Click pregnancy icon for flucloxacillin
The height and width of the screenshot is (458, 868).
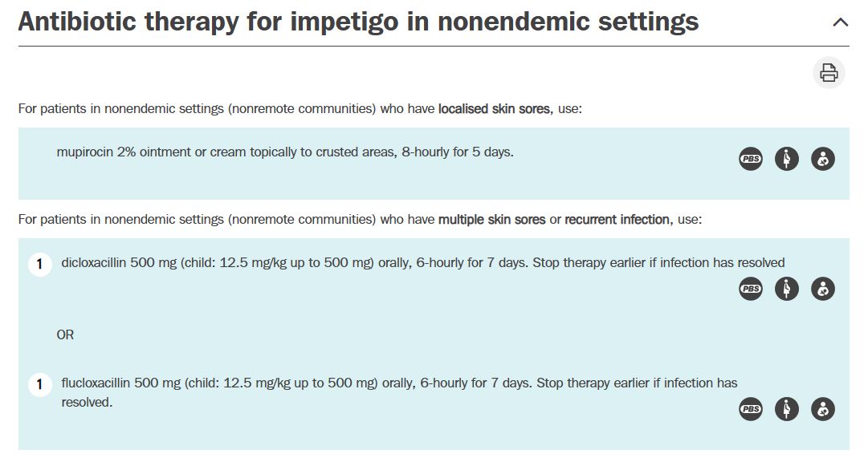[787, 409]
